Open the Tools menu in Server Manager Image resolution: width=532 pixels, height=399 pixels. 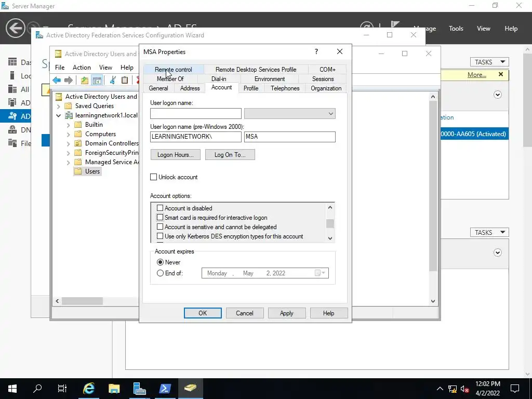[456, 29]
